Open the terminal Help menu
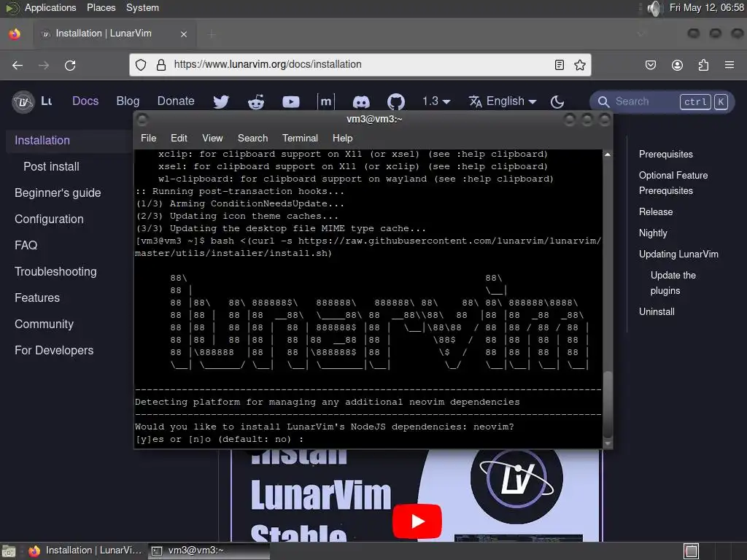Screen dimensions: 747x560 342,138
